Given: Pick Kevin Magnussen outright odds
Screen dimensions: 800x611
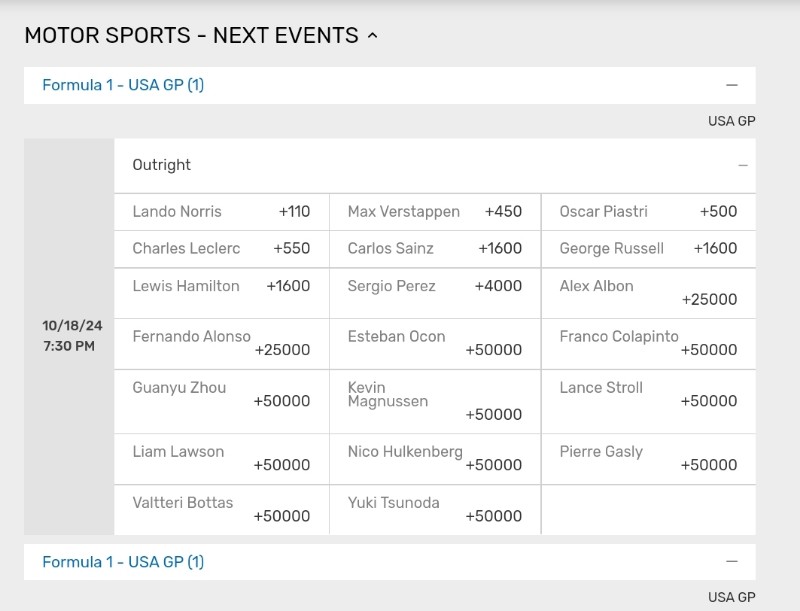Looking at the screenshot, I should click(x=435, y=402).
